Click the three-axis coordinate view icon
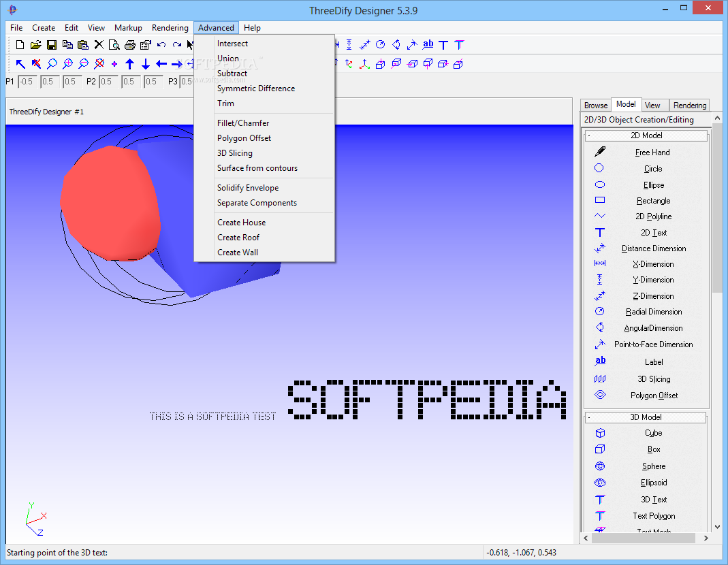Screen dimensions: 728x565 [365, 63]
